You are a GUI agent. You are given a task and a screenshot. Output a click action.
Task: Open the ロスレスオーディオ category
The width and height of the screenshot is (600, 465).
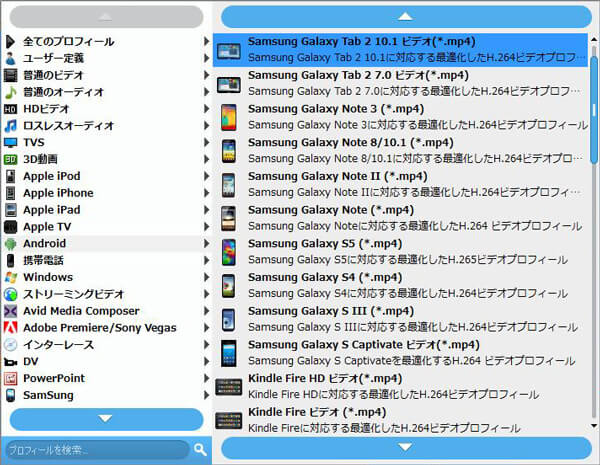pyautogui.click(x=106, y=126)
